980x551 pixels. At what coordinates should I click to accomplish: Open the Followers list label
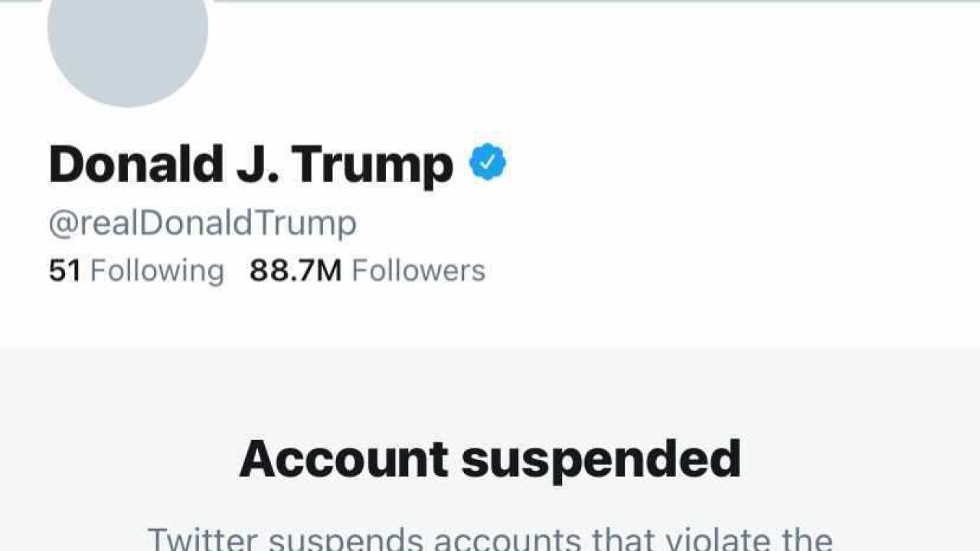click(x=418, y=271)
